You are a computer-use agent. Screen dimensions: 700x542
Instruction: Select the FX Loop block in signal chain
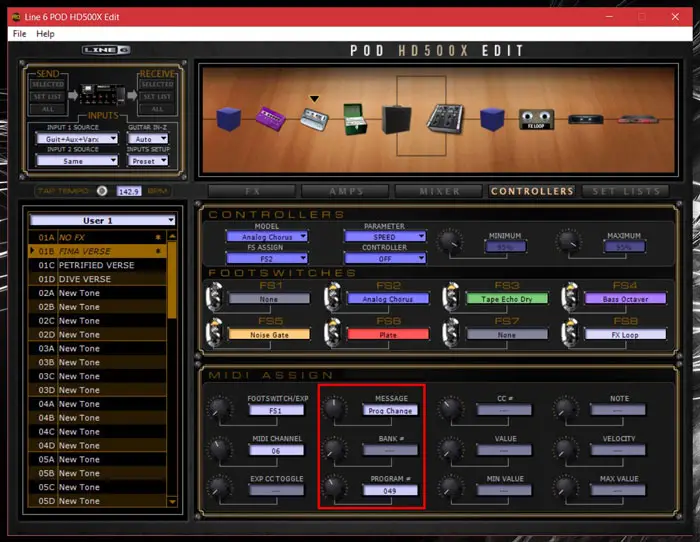(536, 119)
